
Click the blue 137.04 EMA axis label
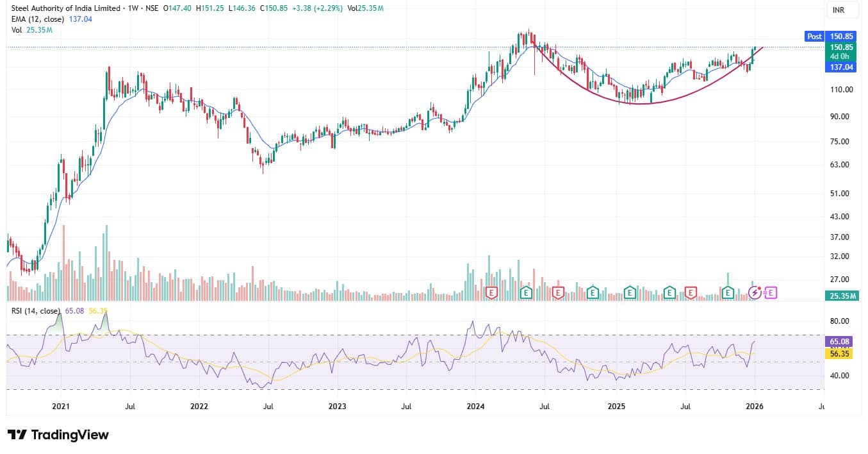coord(840,67)
